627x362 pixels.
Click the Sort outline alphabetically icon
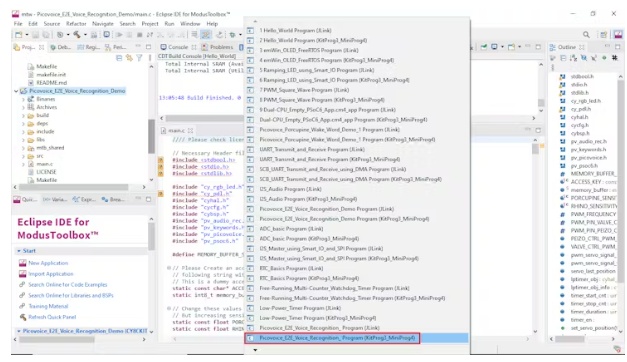tap(573, 58)
